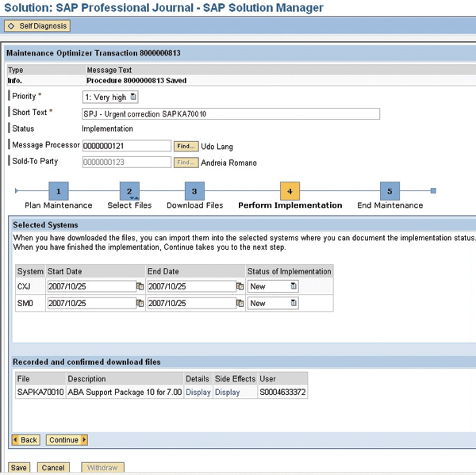Select step 4 Perform Implementation

[290, 191]
